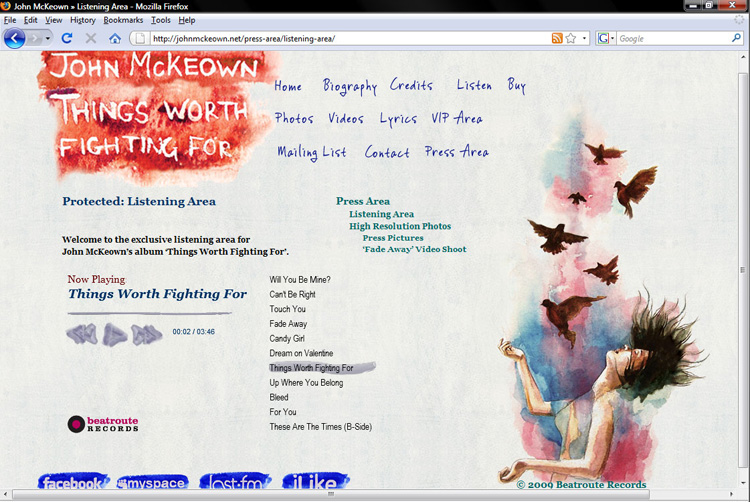Go to the Home page link
Viewport: 750px width, 502px height.
[288, 86]
